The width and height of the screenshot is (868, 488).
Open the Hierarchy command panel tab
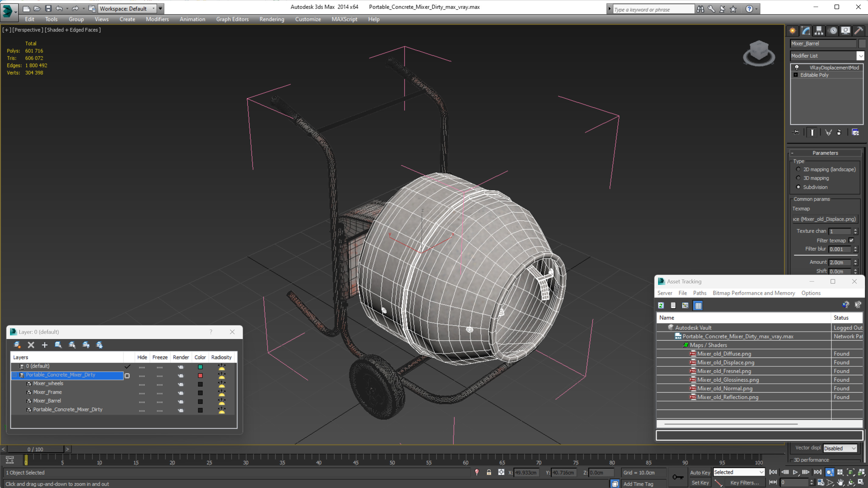tap(819, 31)
